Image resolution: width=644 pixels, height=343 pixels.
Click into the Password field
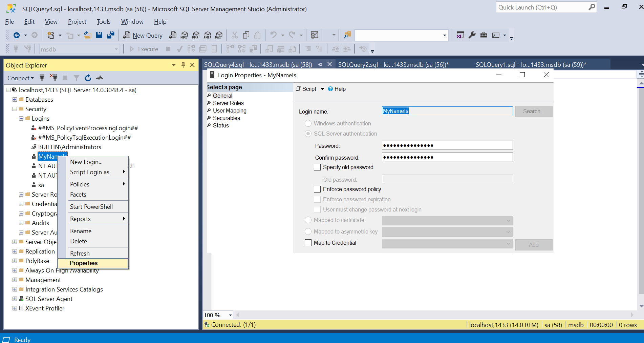447,145
